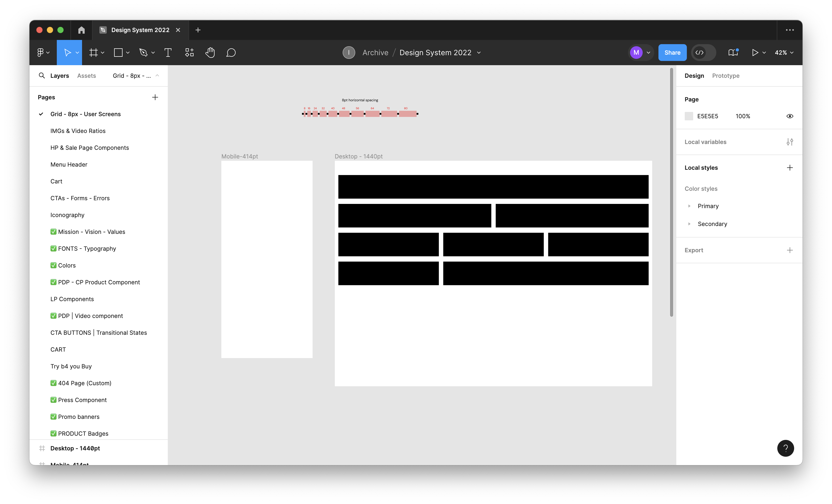Select the Text tool
Image resolution: width=832 pixels, height=504 pixels.
(168, 52)
